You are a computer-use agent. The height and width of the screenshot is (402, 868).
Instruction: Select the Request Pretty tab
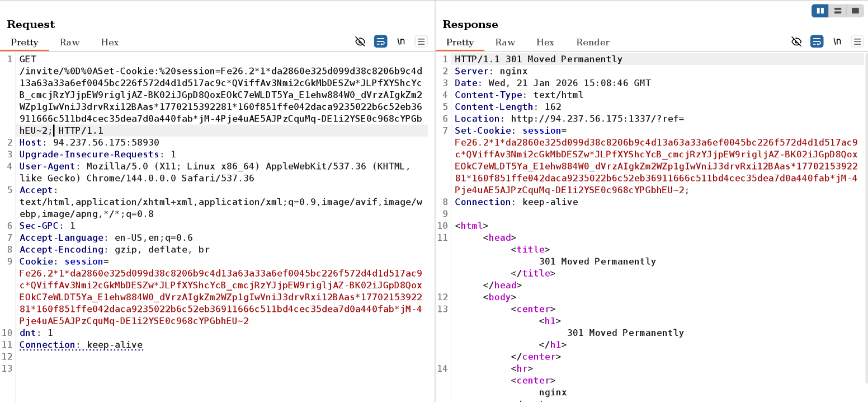[x=25, y=42]
